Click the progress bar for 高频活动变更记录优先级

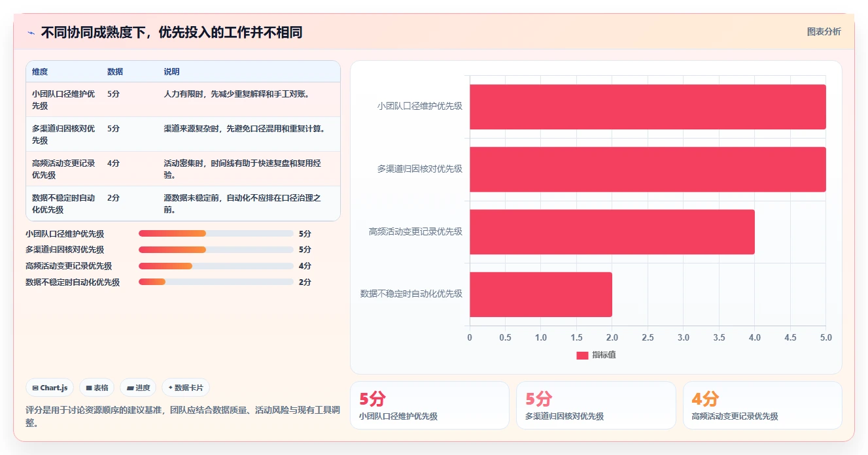(x=216, y=266)
